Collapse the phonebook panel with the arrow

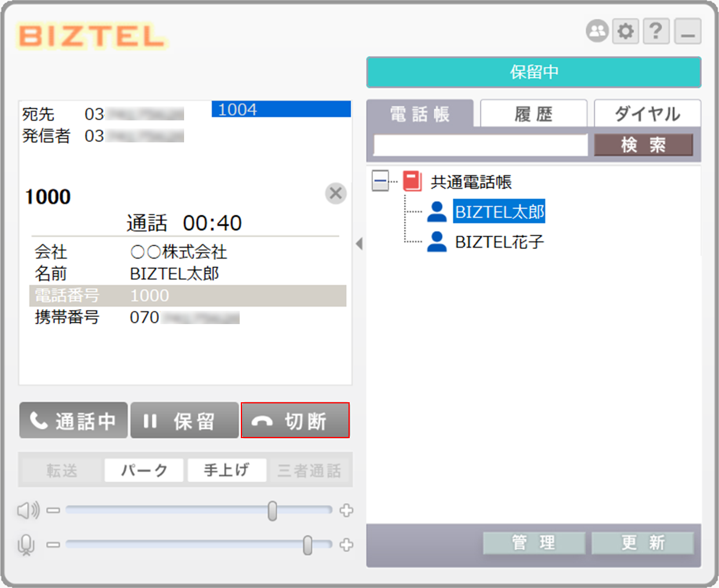pyautogui.click(x=359, y=244)
